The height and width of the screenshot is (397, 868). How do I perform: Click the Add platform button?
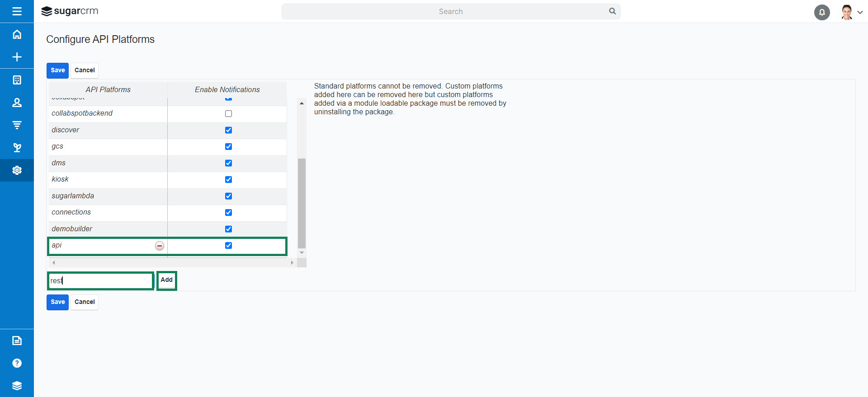point(166,280)
